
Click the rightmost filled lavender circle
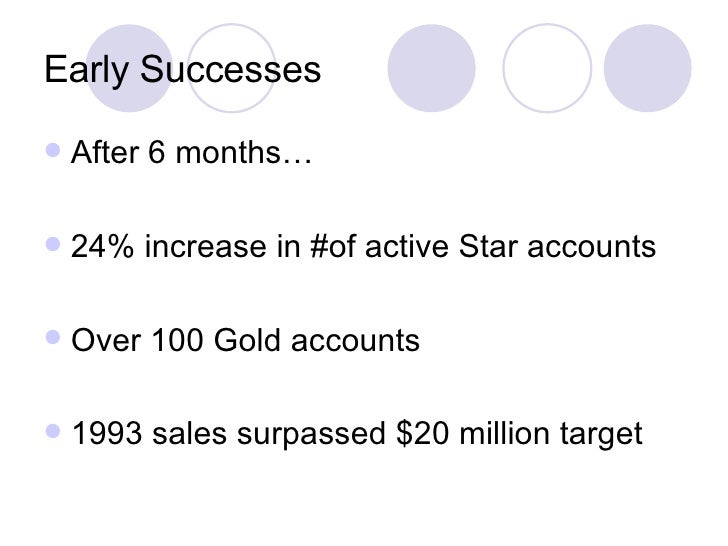point(647,68)
